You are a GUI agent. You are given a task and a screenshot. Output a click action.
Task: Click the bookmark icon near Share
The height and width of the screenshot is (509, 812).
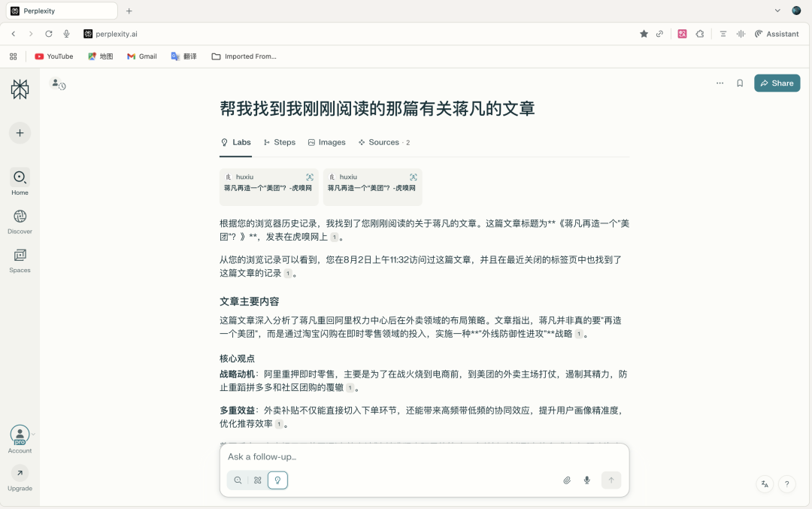click(740, 83)
